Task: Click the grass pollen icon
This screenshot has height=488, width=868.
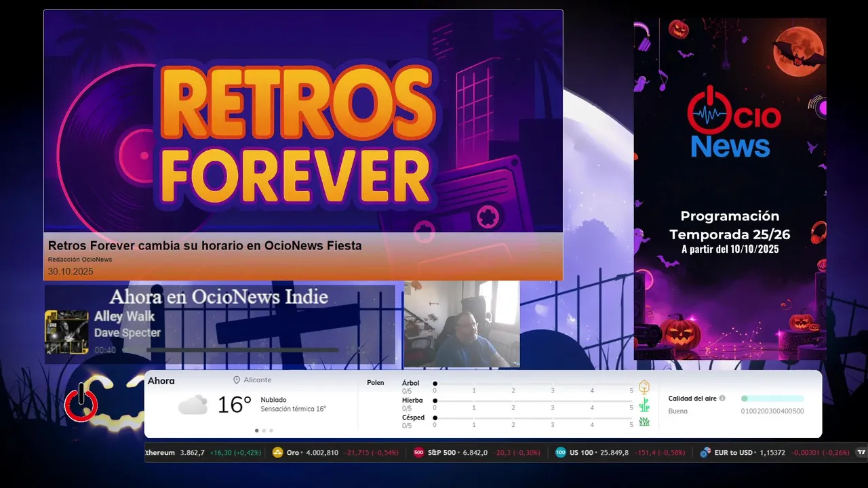Action: pos(644,422)
